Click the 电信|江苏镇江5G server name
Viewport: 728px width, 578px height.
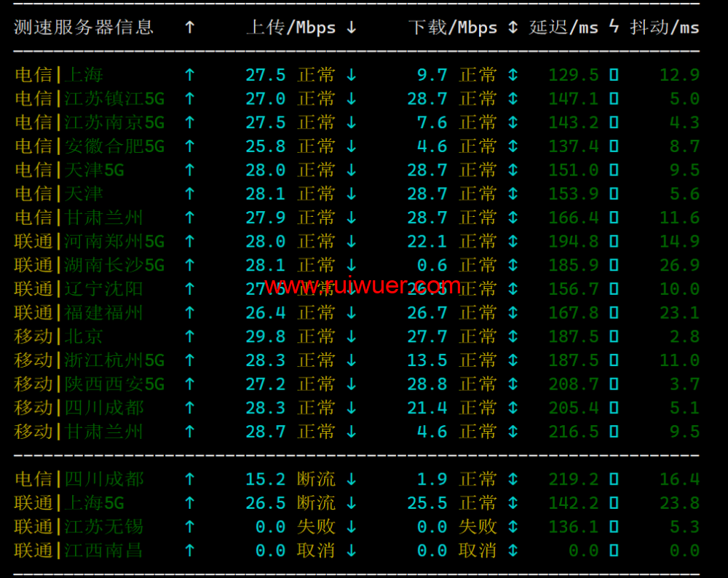click(90, 99)
